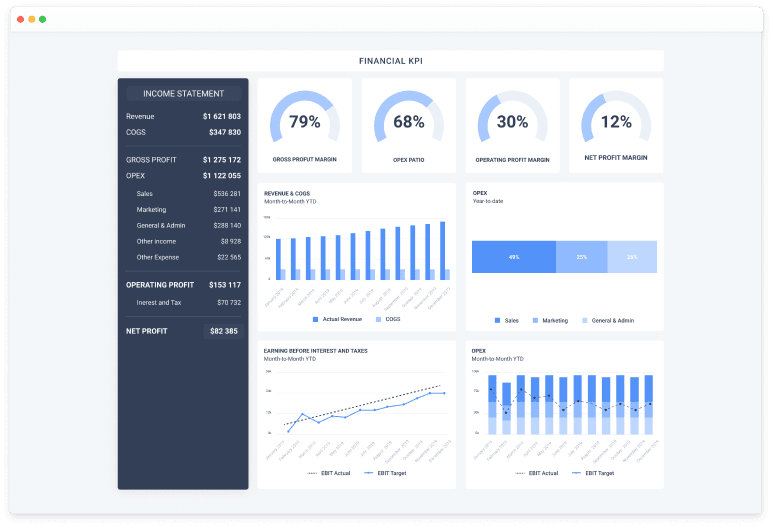
Task: Click the NET PROFIT label
Action: click(146, 331)
